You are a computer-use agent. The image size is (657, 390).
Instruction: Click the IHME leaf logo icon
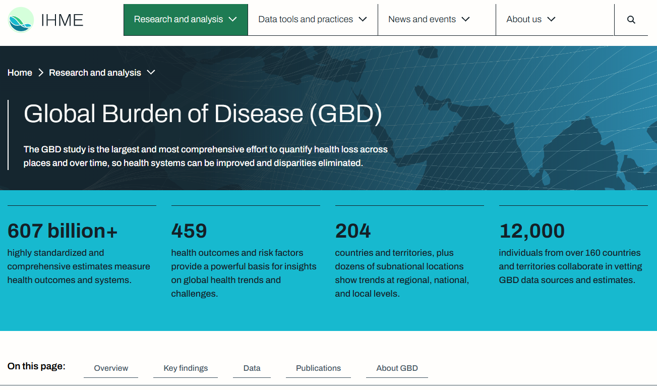click(x=21, y=20)
